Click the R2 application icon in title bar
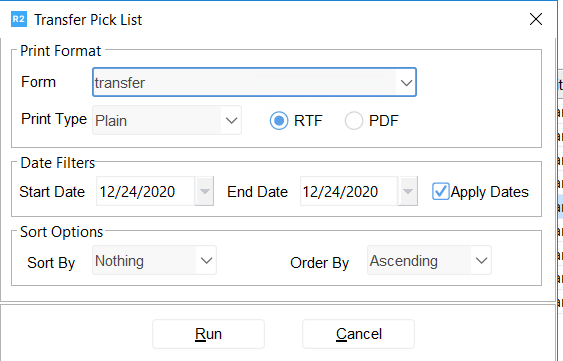 click(x=19, y=19)
